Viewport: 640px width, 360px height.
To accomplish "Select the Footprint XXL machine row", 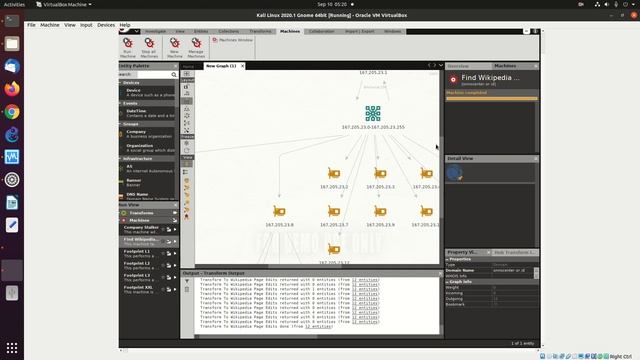I will 149,289.
